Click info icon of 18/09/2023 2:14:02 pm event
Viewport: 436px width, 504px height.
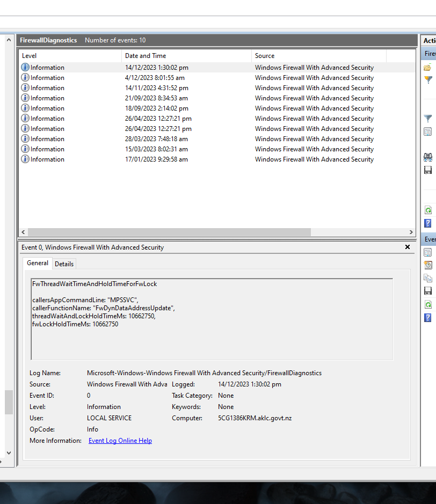25,108
